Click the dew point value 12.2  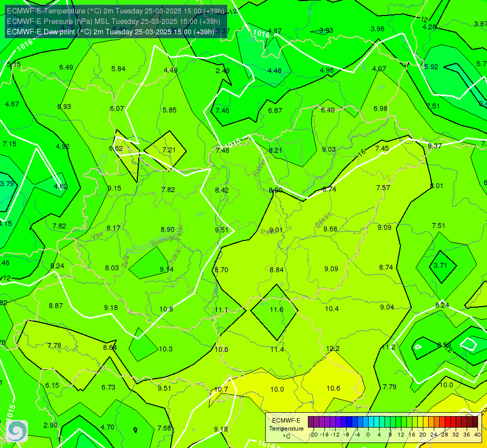(x=333, y=348)
